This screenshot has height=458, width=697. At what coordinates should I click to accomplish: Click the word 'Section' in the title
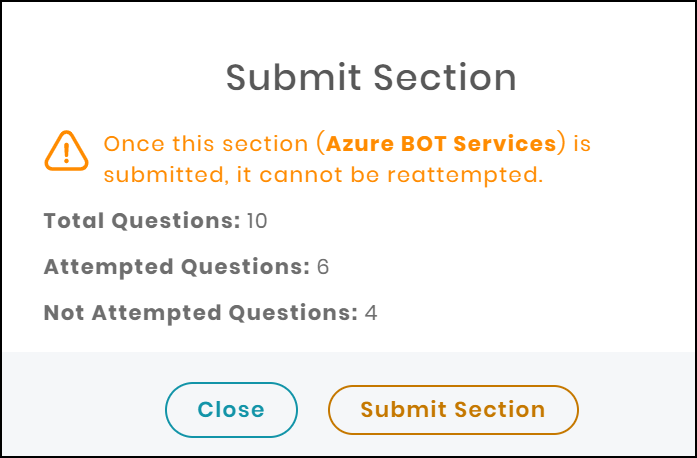pos(445,78)
